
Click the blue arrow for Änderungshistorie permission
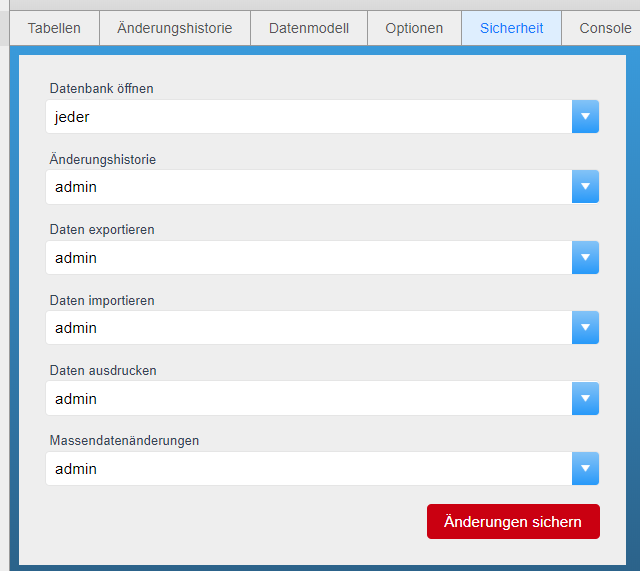point(585,187)
